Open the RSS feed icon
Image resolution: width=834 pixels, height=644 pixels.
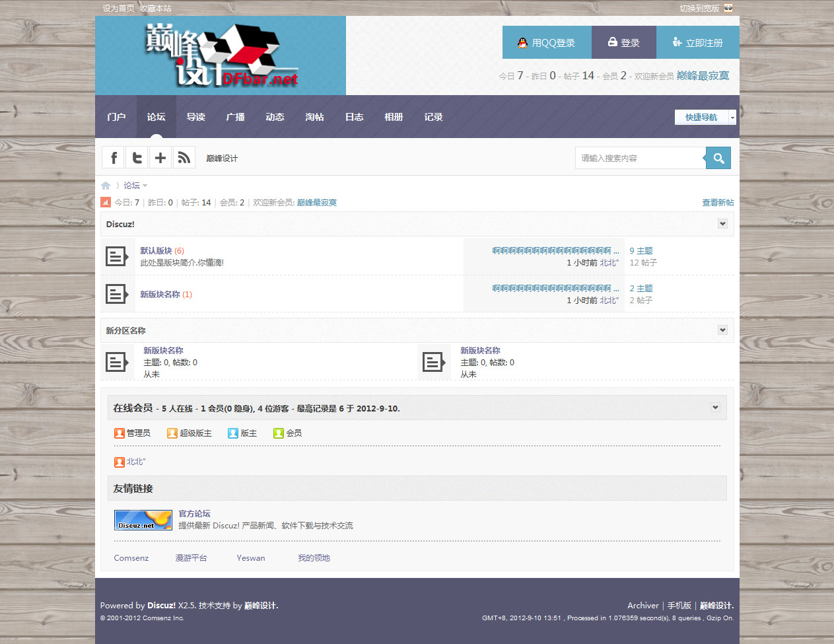[x=184, y=157]
